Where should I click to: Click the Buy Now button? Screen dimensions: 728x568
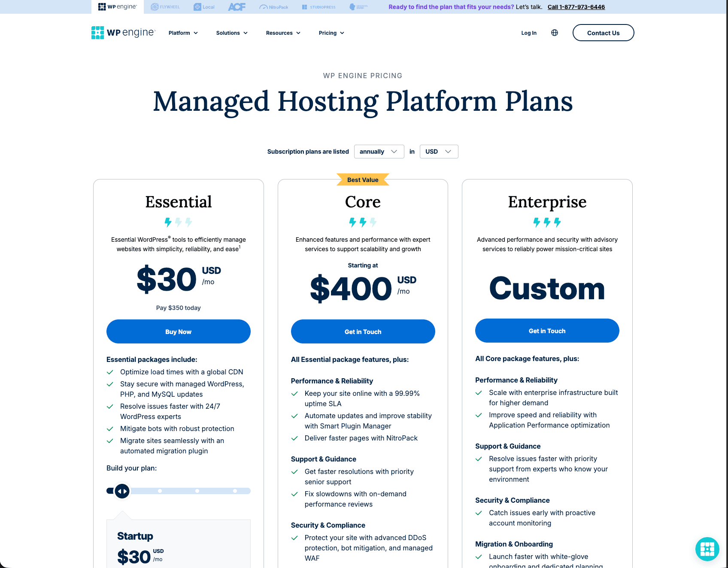pos(179,331)
